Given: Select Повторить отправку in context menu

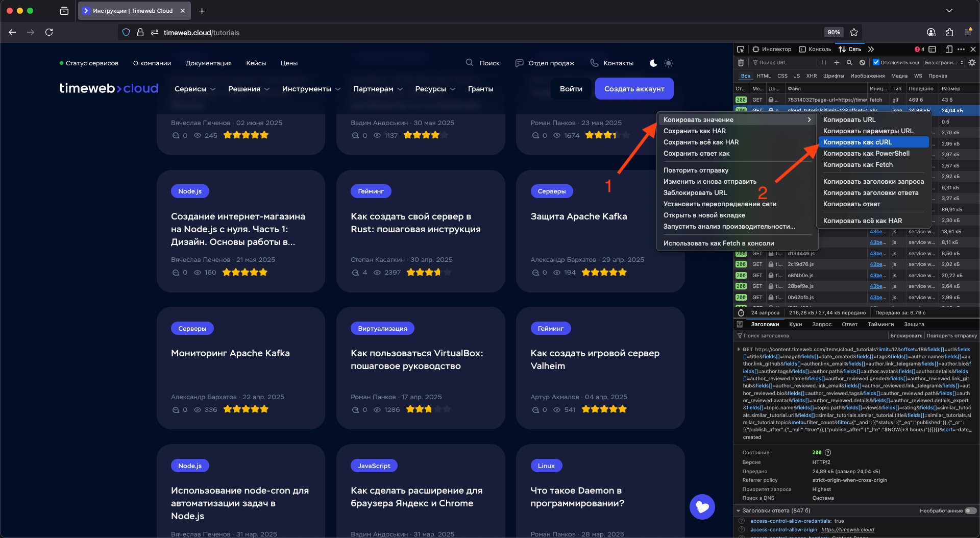Looking at the screenshot, I should coord(737,170).
